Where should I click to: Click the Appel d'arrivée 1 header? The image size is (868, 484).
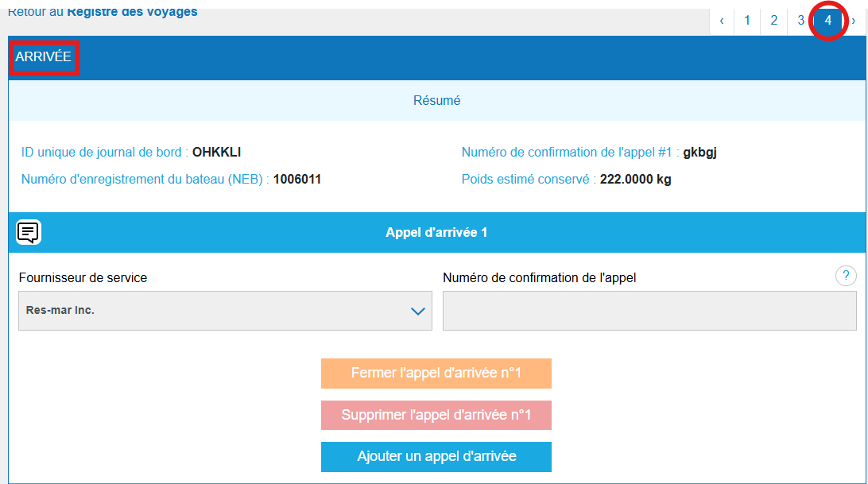pyautogui.click(x=436, y=232)
